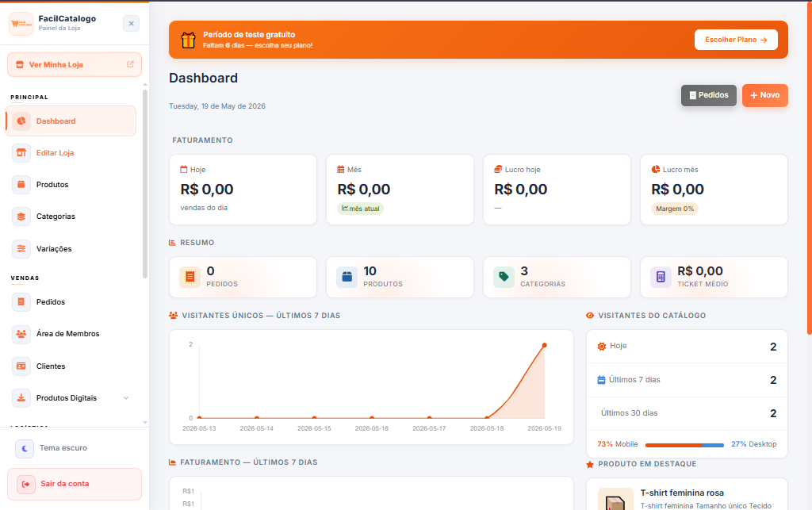The image size is (812, 510).
Task: Click the Produtos box icon in sidebar
Action: coord(21,184)
